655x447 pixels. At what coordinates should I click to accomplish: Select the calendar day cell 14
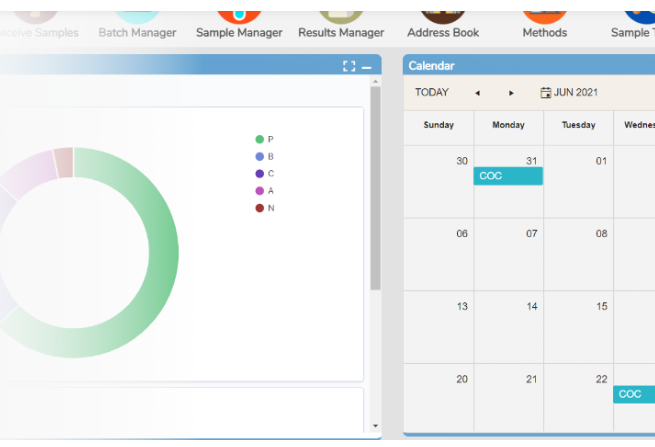point(508,327)
